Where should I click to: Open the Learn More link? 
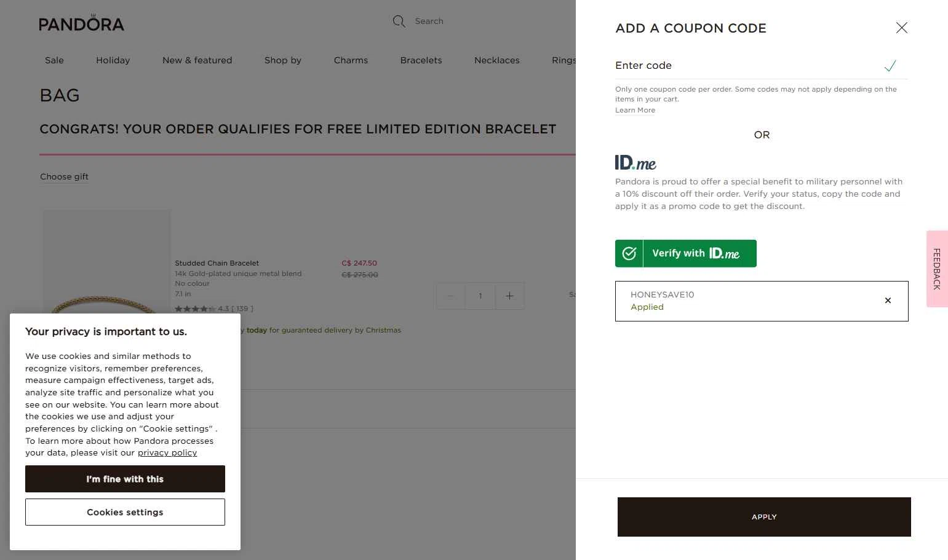pyautogui.click(x=635, y=110)
